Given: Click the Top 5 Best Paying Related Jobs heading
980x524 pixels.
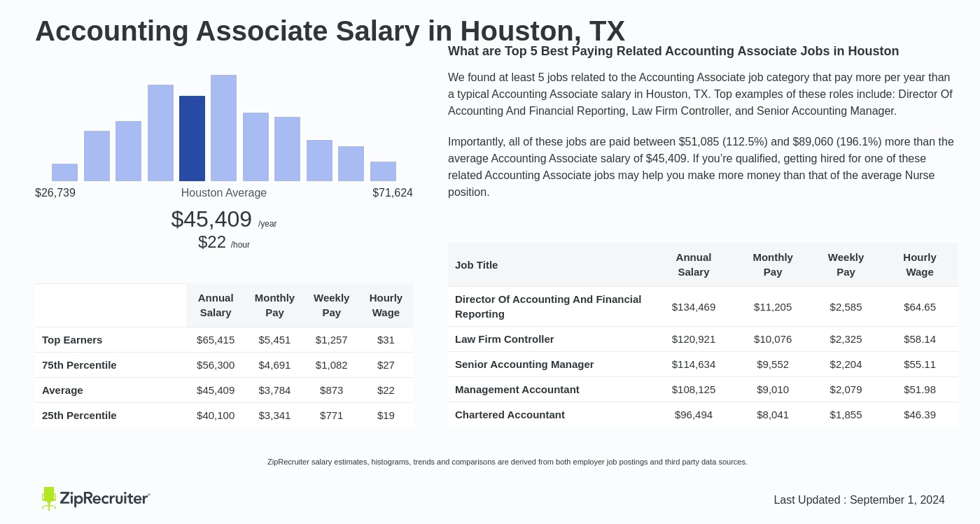Looking at the screenshot, I should [x=673, y=51].
